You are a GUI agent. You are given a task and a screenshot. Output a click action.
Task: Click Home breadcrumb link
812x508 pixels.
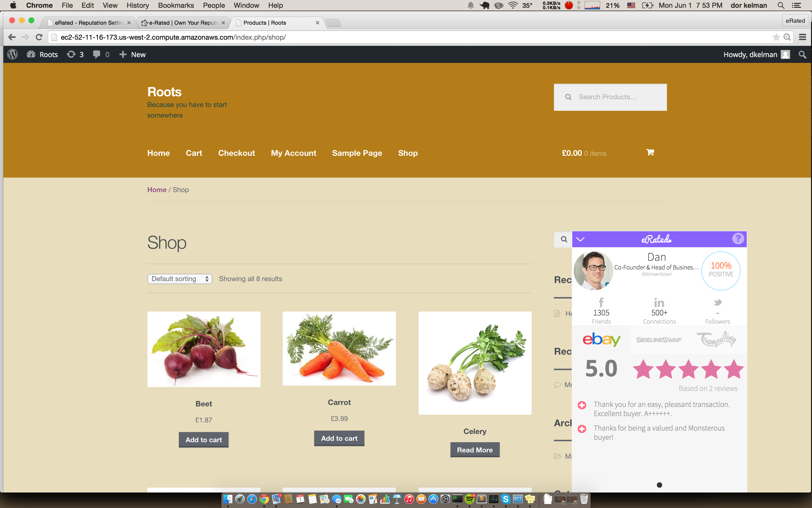(157, 189)
